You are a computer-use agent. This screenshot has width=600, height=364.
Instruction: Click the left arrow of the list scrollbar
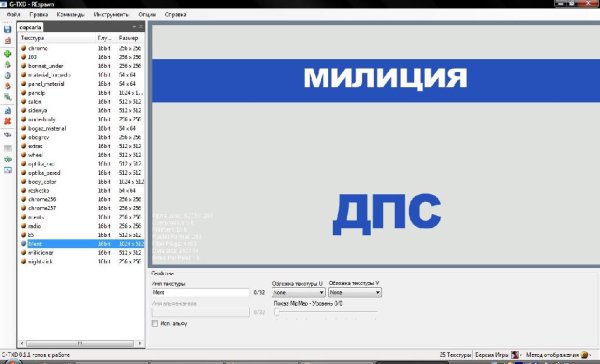click(22, 343)
